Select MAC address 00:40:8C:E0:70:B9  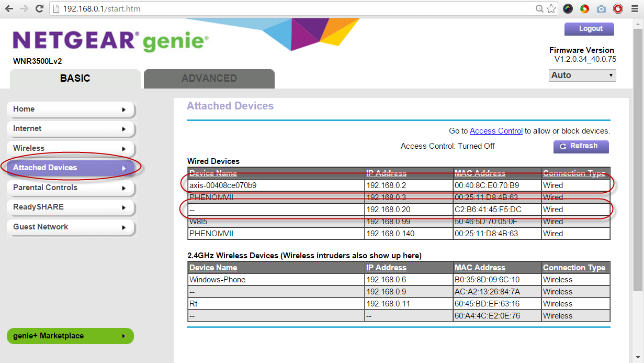pyautogui.click(x=488, y=185)
